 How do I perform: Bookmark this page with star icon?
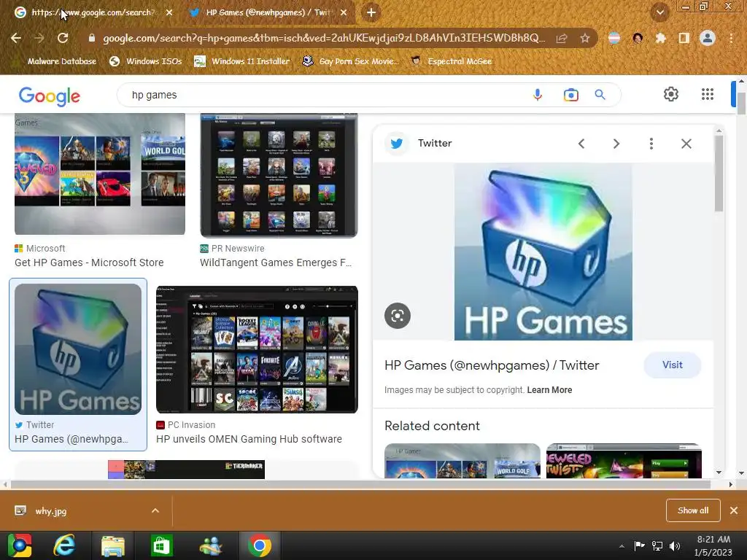pos(585,38)
